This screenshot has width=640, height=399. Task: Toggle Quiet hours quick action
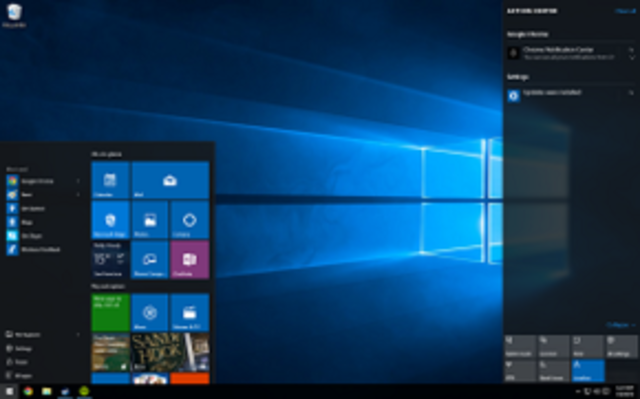click(554, 370)
